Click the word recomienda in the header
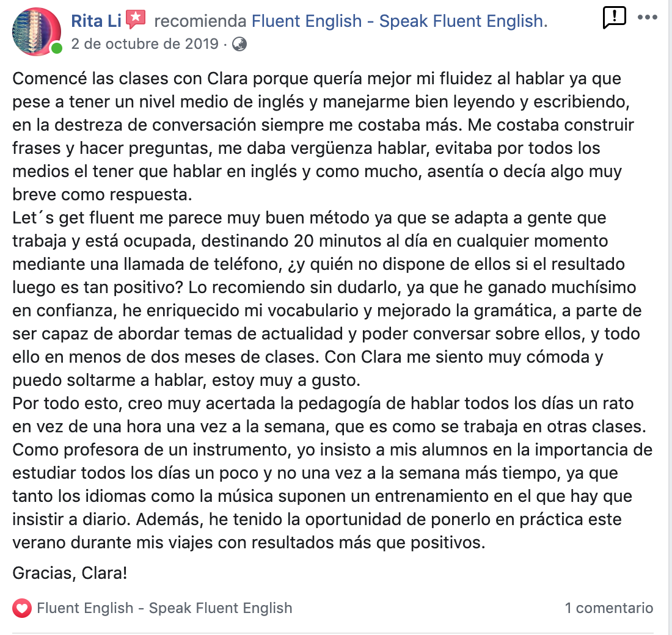The height and width of the screenshot is (635, 672). (200, 21)
